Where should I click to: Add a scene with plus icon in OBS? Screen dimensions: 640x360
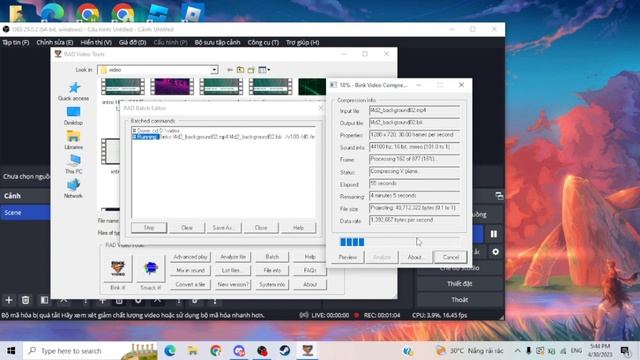tap(9, 300)
